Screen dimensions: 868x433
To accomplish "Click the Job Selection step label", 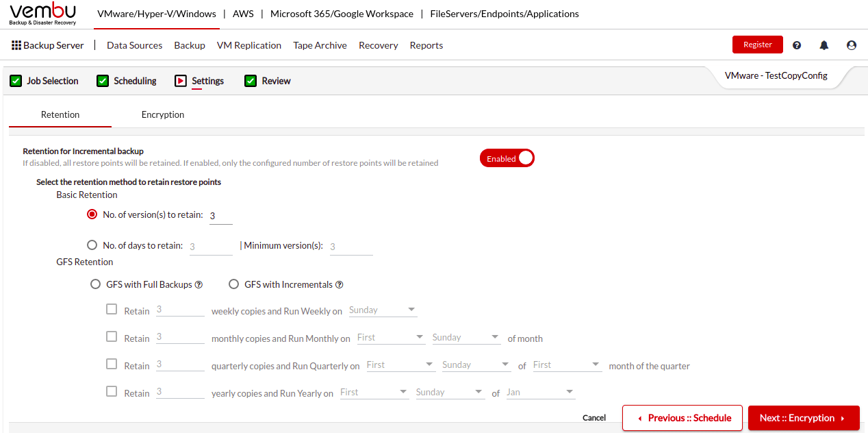I will point(53,81).
